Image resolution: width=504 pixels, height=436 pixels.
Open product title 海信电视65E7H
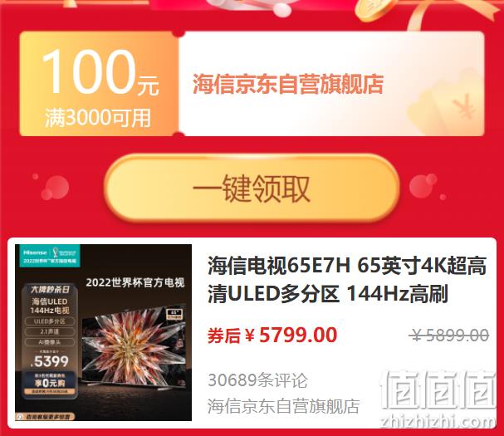point(347,280)
